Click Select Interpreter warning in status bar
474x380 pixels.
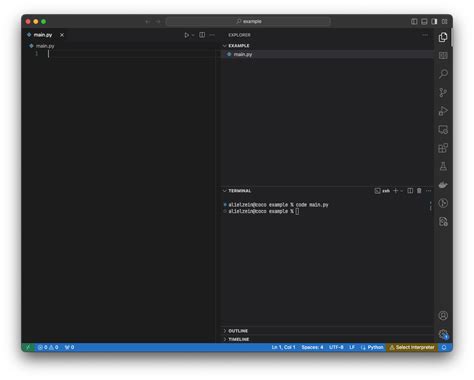(412, 347)
